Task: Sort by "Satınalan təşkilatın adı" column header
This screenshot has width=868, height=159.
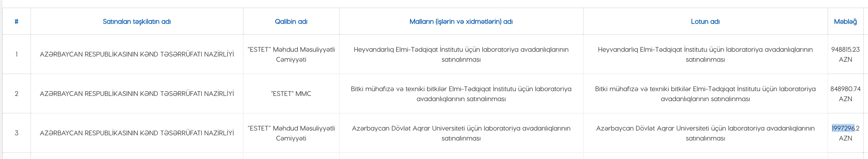Action: pyautogui.click(x=137, y=22)
